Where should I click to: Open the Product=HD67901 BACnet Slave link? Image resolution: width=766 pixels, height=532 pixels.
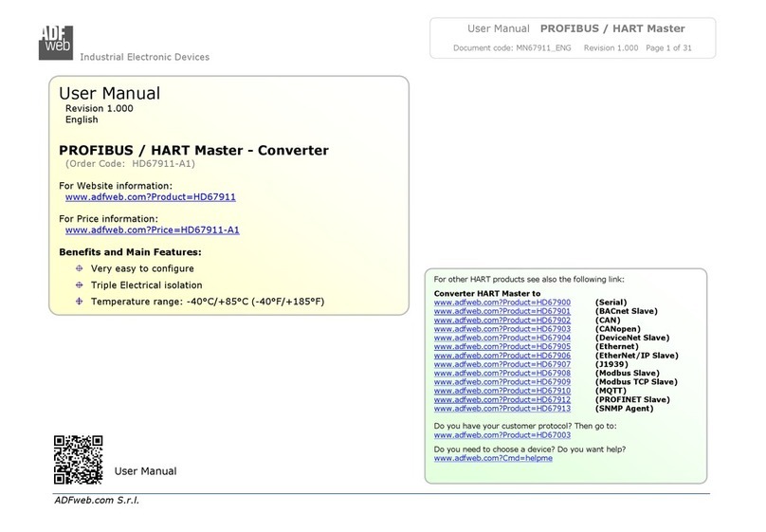pyautogui.click(x=502, y=311)
